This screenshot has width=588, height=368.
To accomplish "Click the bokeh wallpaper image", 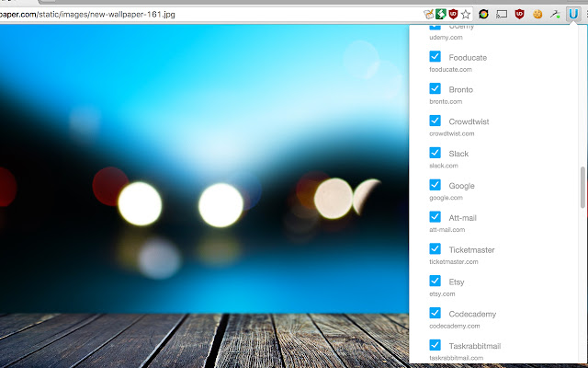I will coord(204,195).
